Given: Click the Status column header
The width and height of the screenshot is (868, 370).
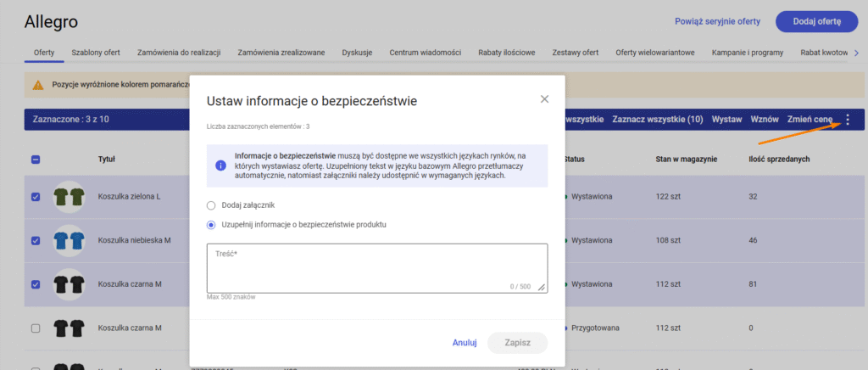Looking at the screenshot, I should 574,160.
